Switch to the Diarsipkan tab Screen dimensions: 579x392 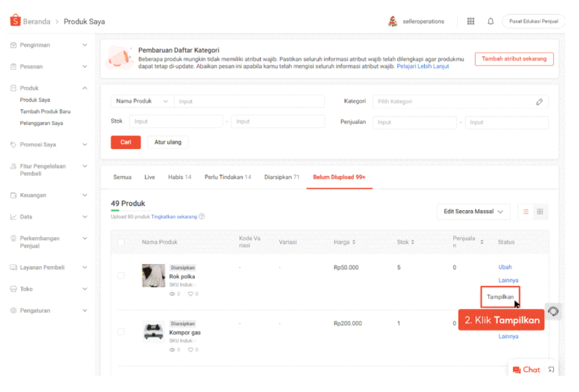[x=282, y=177]
